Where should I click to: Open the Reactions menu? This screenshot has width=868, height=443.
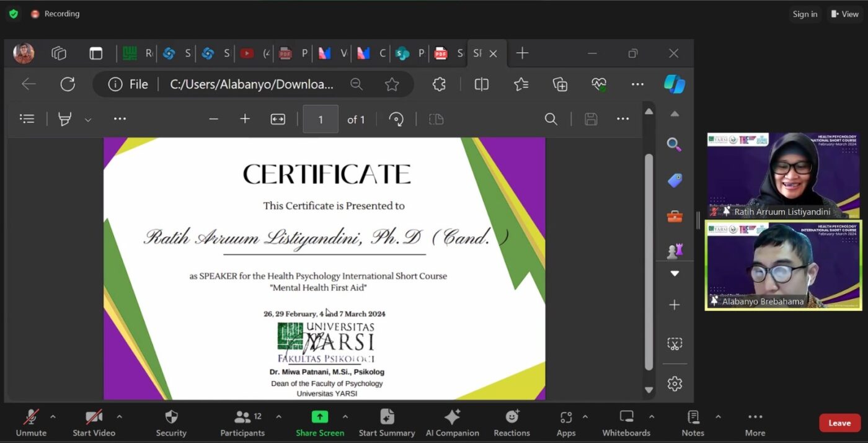[511, 423]
